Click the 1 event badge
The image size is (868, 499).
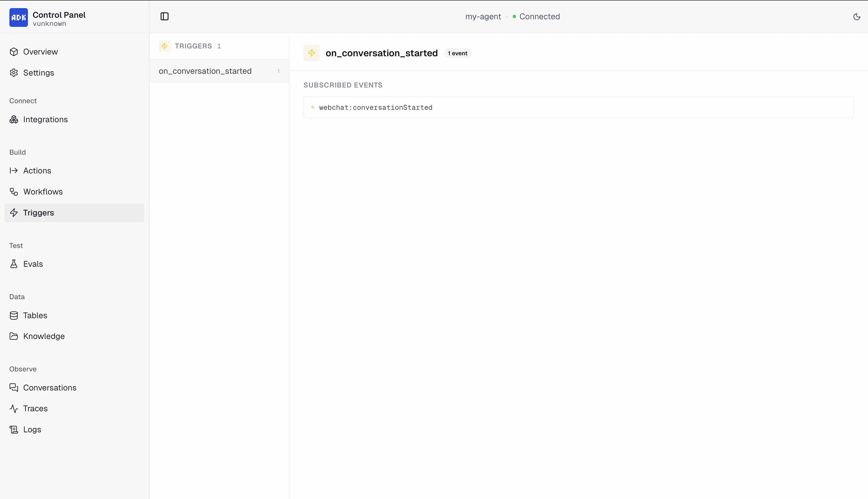(458, 53)
